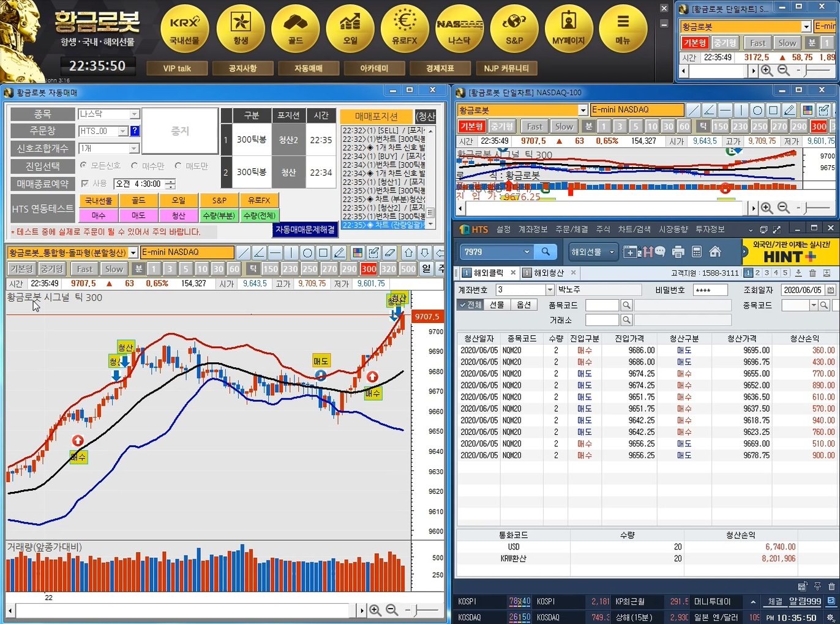Screen dimensions: 840x624
Task: Click the pink 매수 test button
Action: click(x=99, y=215)
